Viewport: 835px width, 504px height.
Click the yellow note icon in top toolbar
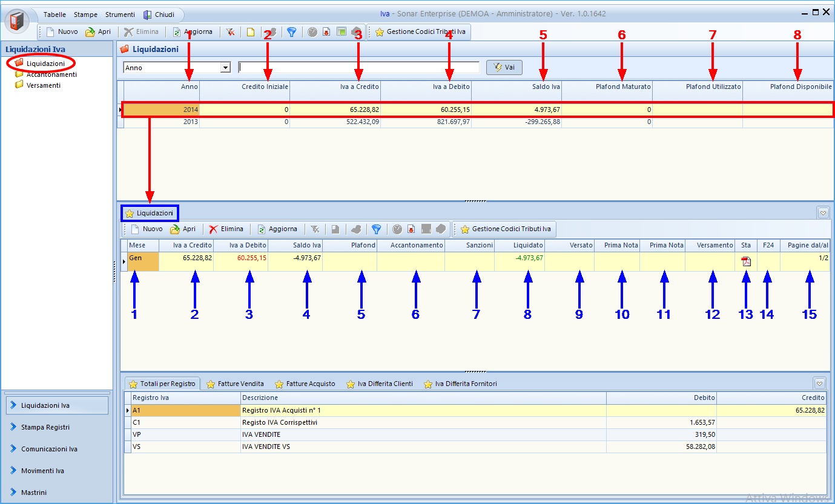(x=250, y=32)
